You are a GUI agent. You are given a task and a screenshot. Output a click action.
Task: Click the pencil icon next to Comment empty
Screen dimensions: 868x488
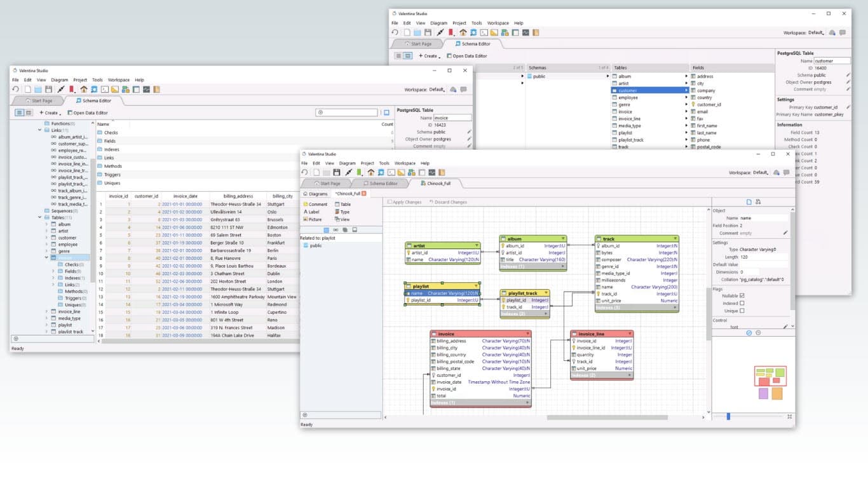pyautogui.click(x=785, y=233)
